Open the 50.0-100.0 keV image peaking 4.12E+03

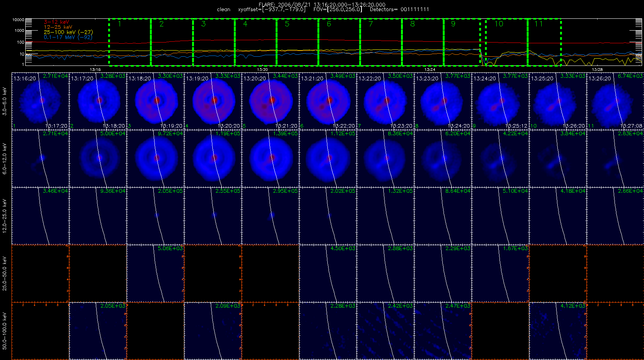tap(558, 331)
